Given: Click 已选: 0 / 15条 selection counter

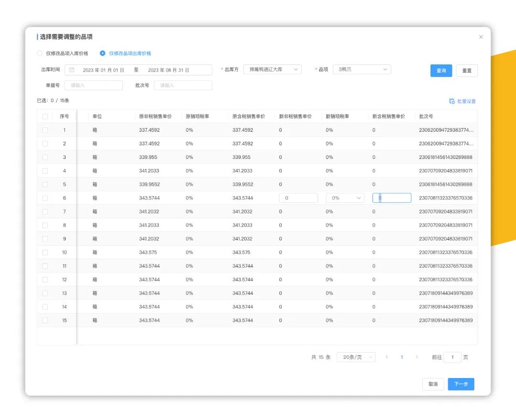Looking at the screenshot, I should [x=53, y=101].
